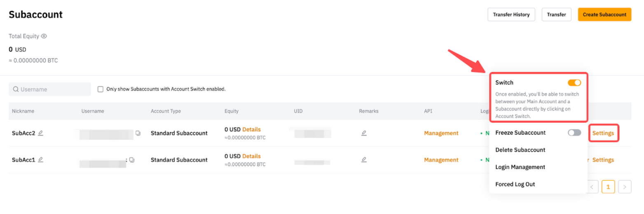Select Delete Subaccount menu option
Viewport: 644px width, 214px height.
520,150
